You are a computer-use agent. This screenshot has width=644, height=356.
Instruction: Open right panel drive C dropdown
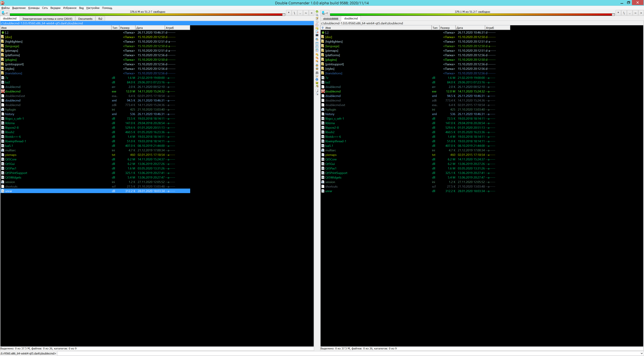tap(325, 13)
